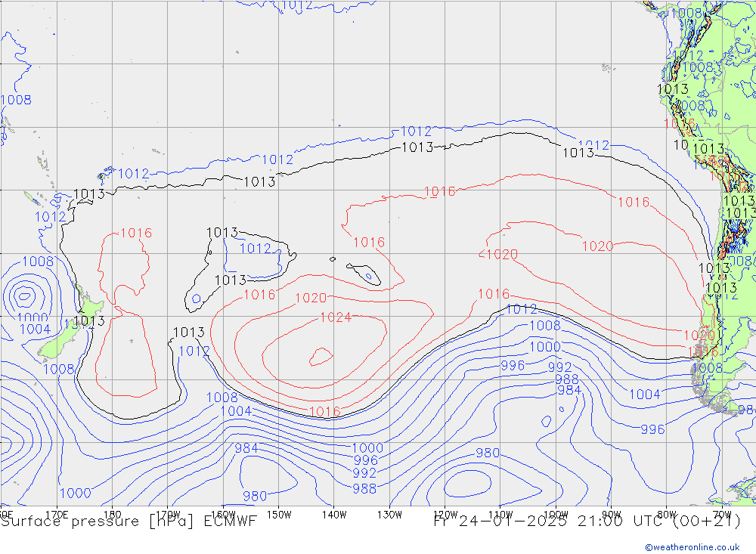Click the low-pressure center west of New Zealand

[25, 296]
